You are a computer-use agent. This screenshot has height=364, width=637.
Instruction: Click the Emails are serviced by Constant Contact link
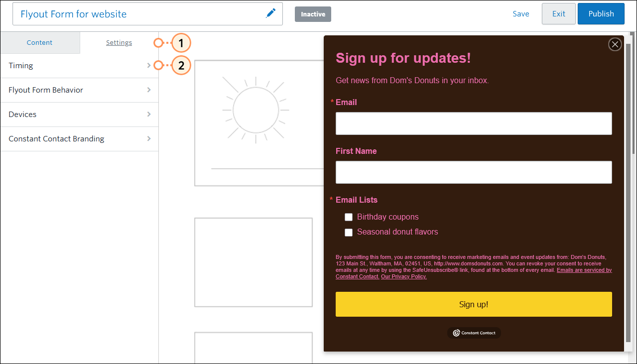click(585, 270)
